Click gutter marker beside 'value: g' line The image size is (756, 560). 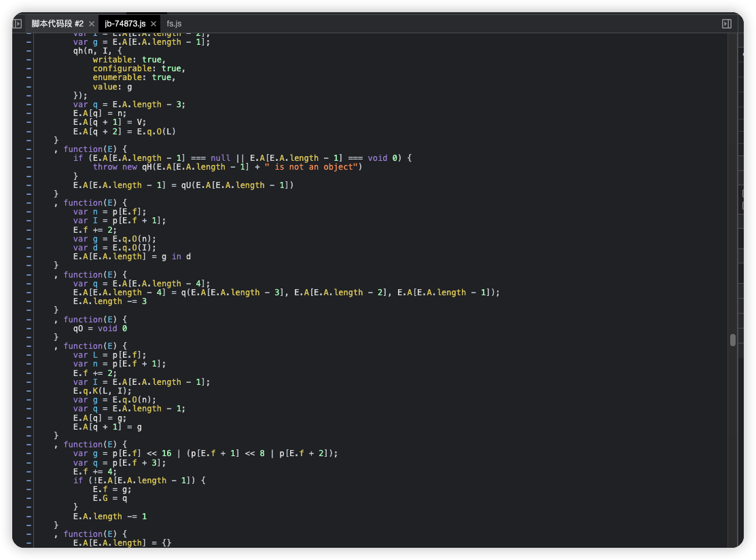coord(29,87)
